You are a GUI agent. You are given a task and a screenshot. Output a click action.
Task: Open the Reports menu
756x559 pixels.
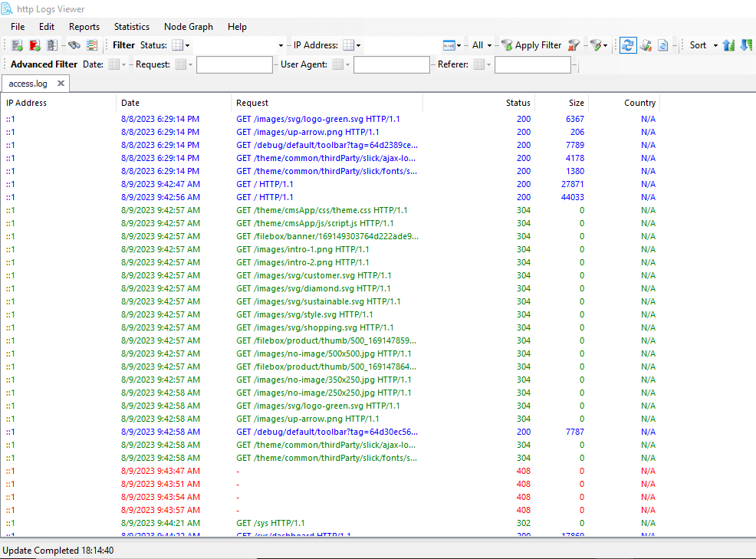click(x=84, y=27)
